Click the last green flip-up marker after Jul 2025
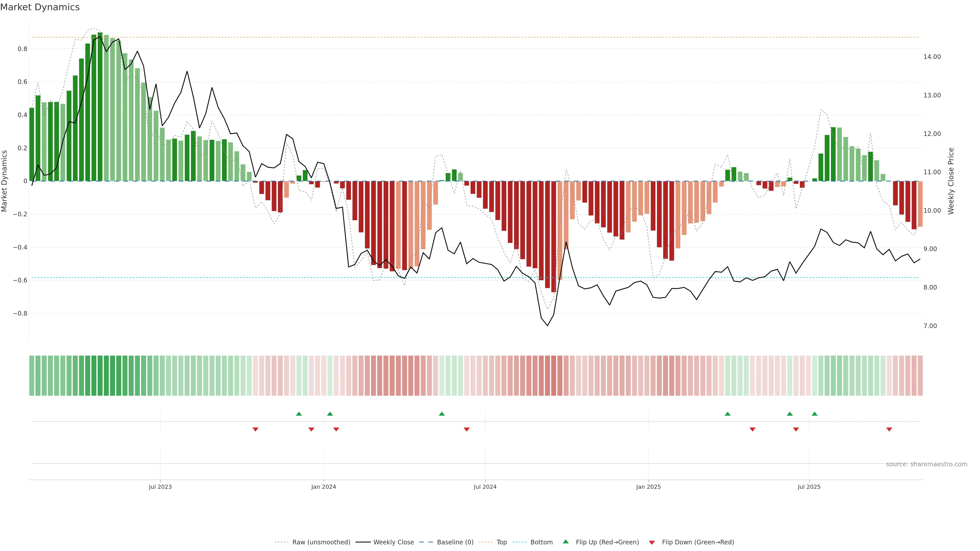This screenshot has width=980, height=551. 815,414
